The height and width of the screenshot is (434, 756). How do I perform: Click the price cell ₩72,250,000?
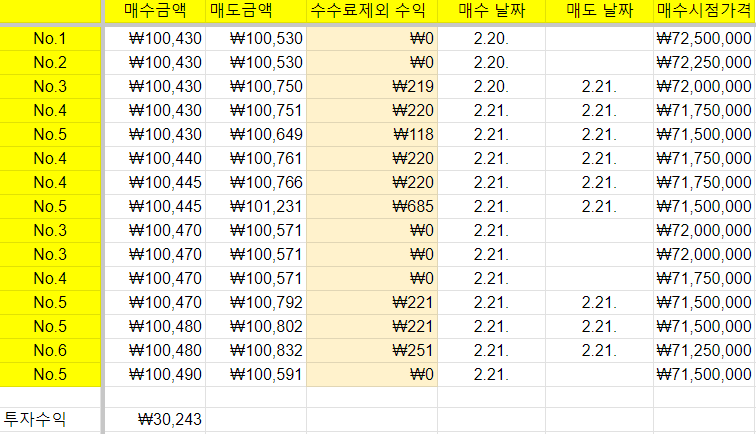coord(705,63)
